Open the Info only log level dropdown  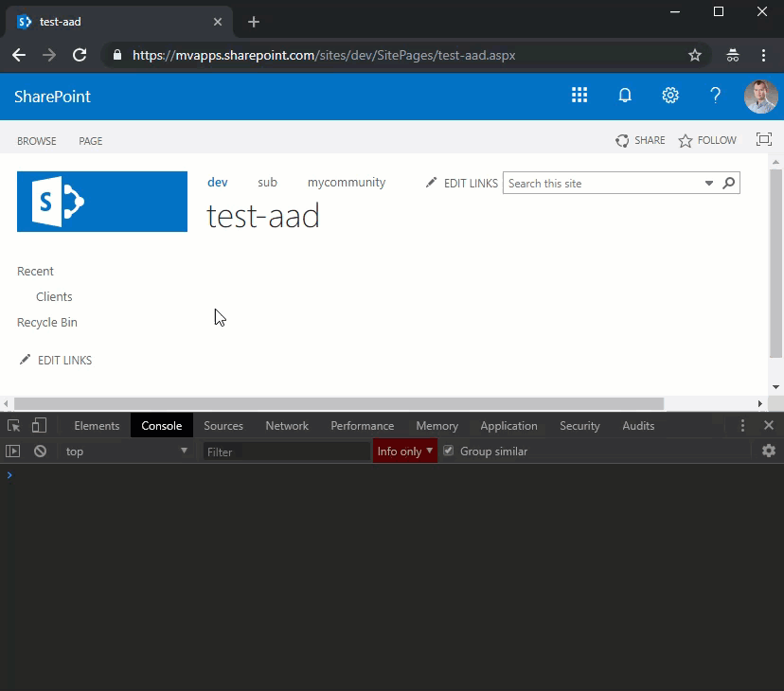coord(405,451)
